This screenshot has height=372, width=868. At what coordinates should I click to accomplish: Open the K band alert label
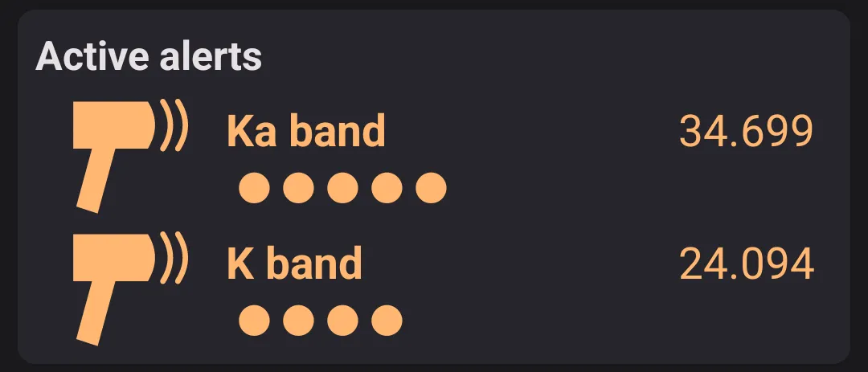[295, 264]
